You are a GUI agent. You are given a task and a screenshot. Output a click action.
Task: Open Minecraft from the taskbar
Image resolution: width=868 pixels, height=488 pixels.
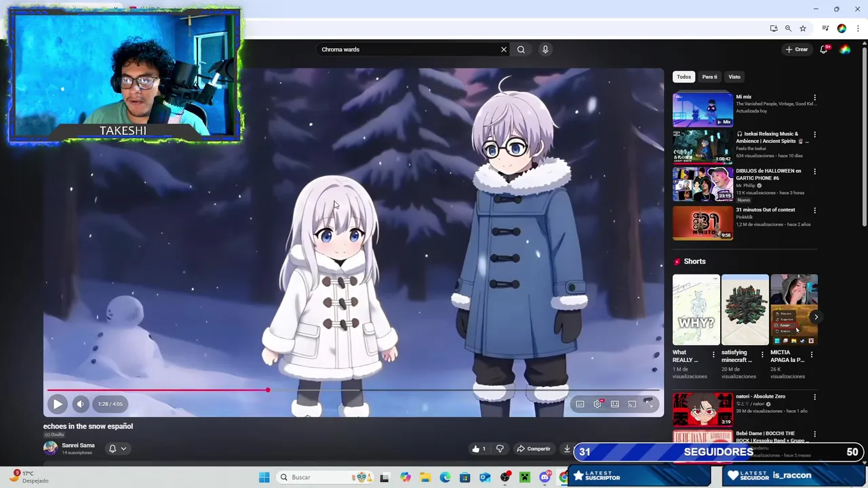coord(524,477)
